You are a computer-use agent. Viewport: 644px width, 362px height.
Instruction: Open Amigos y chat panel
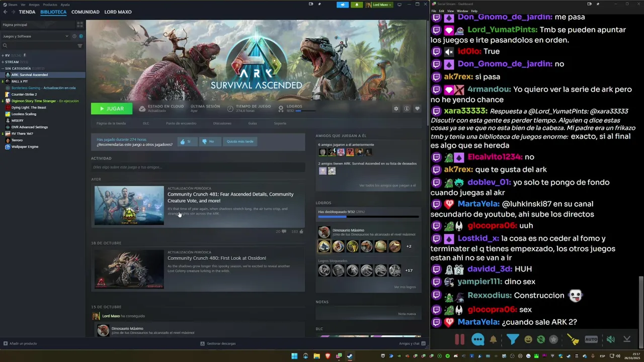(413, 343)
